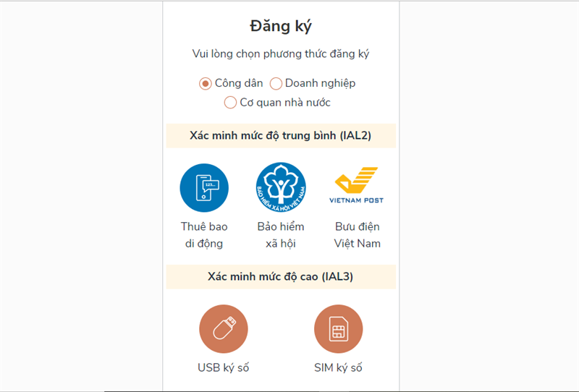Image resolution: width=579 pixels, height=392 pixels.
Task: Click the "Vui lòng chọn phương thức" instruction text
Action: (281, 54)
